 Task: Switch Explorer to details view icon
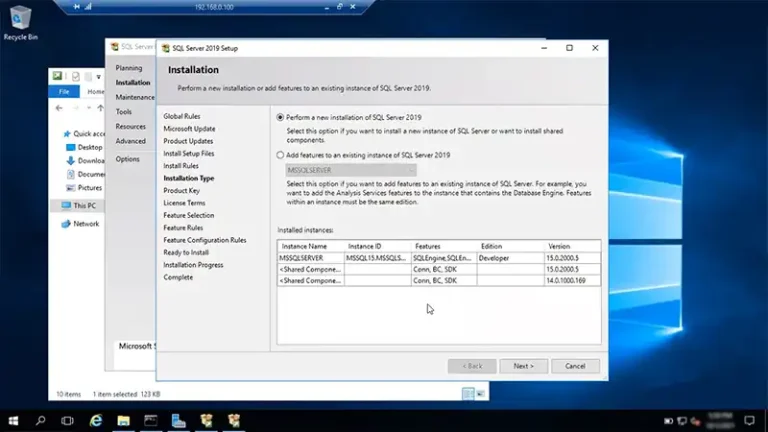pos(468,393)
